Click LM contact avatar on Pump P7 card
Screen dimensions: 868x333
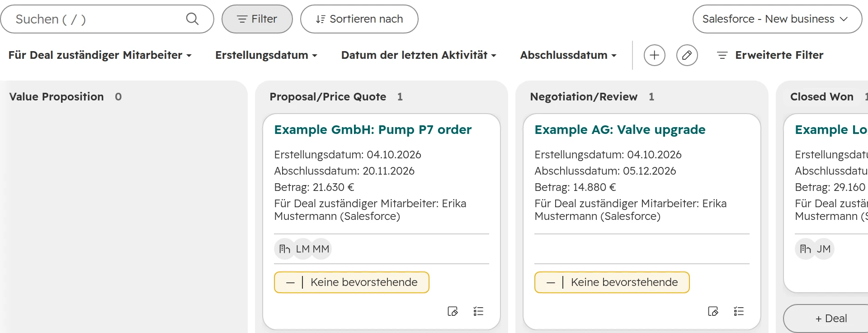click(303, 249)
